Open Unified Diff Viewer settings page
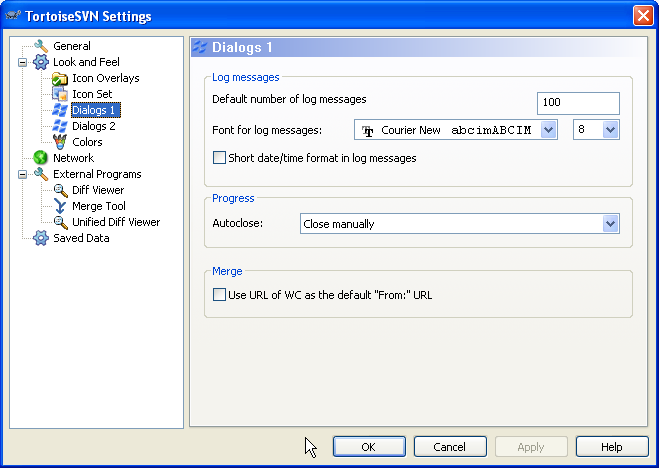 click(x=116, y=222)
